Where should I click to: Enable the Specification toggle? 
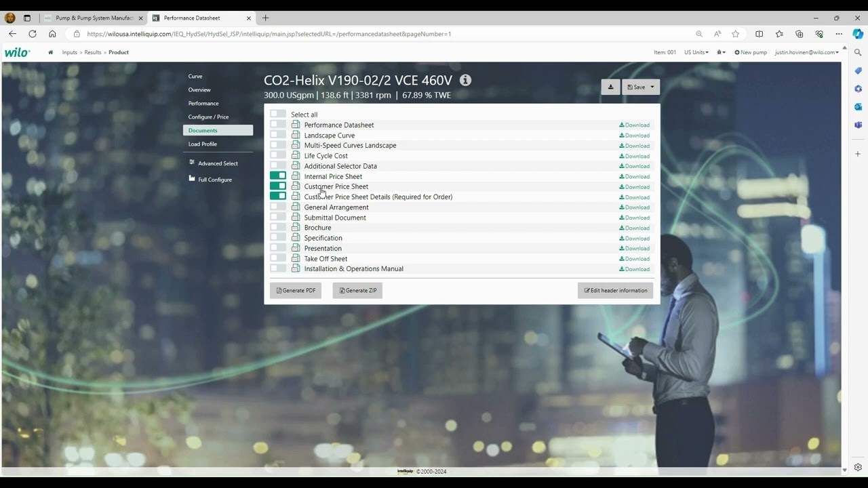pos(278,237)
